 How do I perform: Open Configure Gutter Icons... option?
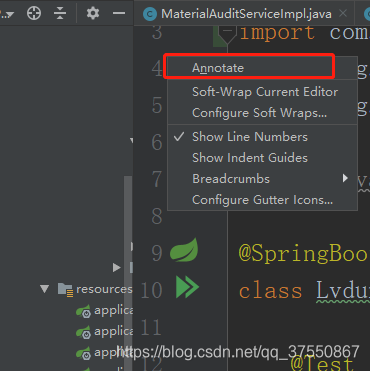(x=262, y=200)
